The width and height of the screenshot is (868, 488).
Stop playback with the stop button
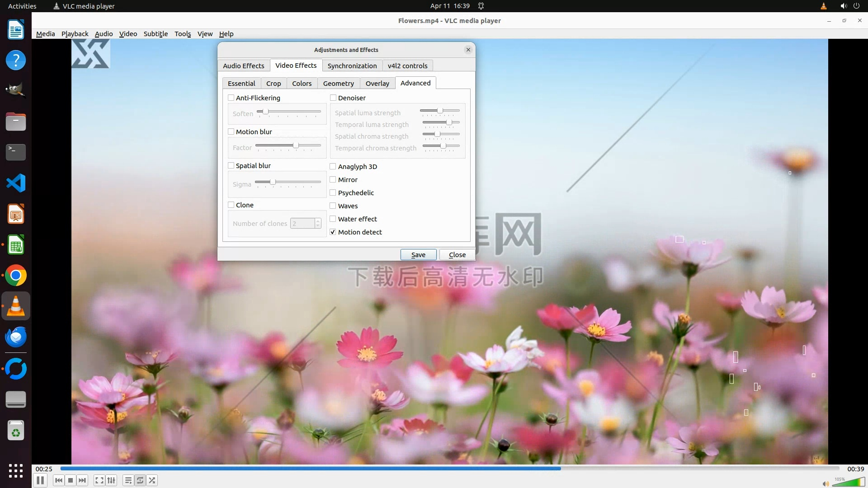click(x=71, y=480)
